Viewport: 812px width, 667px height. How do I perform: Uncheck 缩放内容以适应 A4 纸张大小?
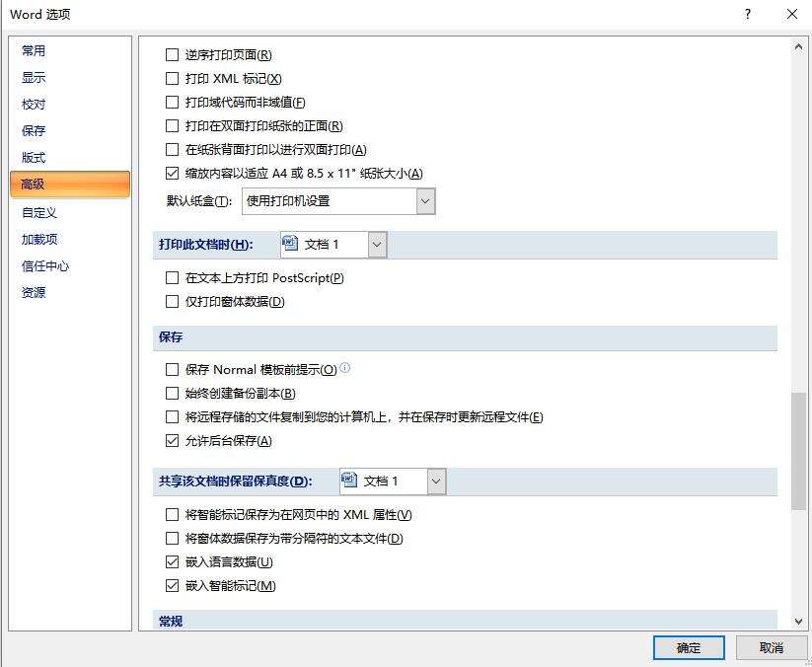pos(173,172)
